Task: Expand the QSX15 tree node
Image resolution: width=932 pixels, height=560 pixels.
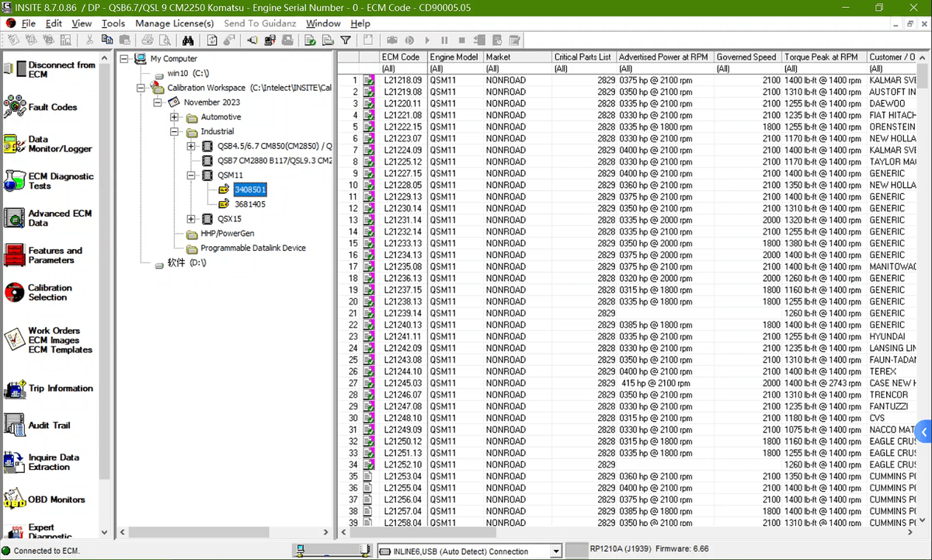Action: [x=191, y=219]
